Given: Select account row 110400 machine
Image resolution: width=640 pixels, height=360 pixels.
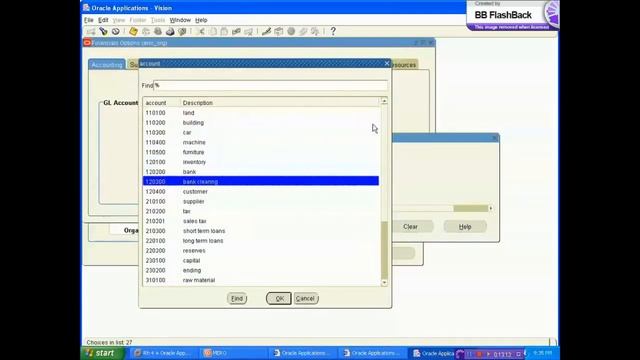Looking at the screenshot, I should click(261, 142).
